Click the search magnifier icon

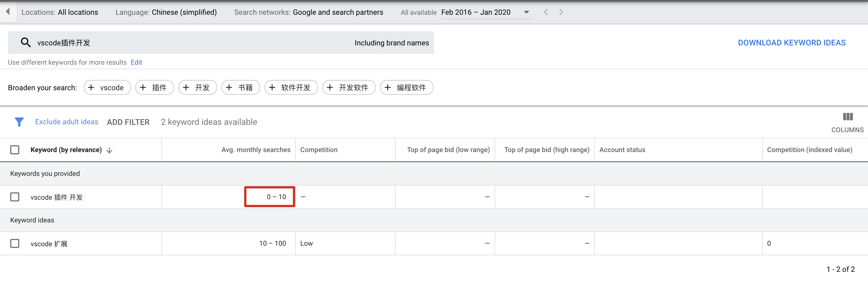pos(25,43)
